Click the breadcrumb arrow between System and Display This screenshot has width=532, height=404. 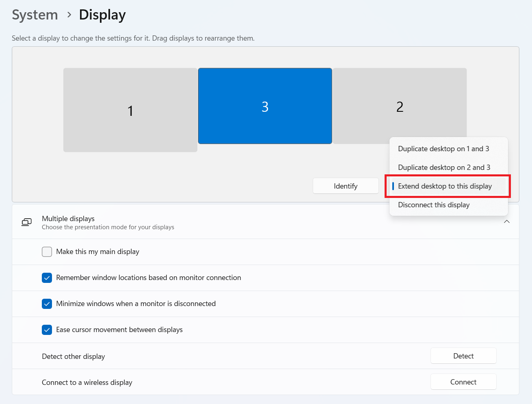tap(69, 15)
